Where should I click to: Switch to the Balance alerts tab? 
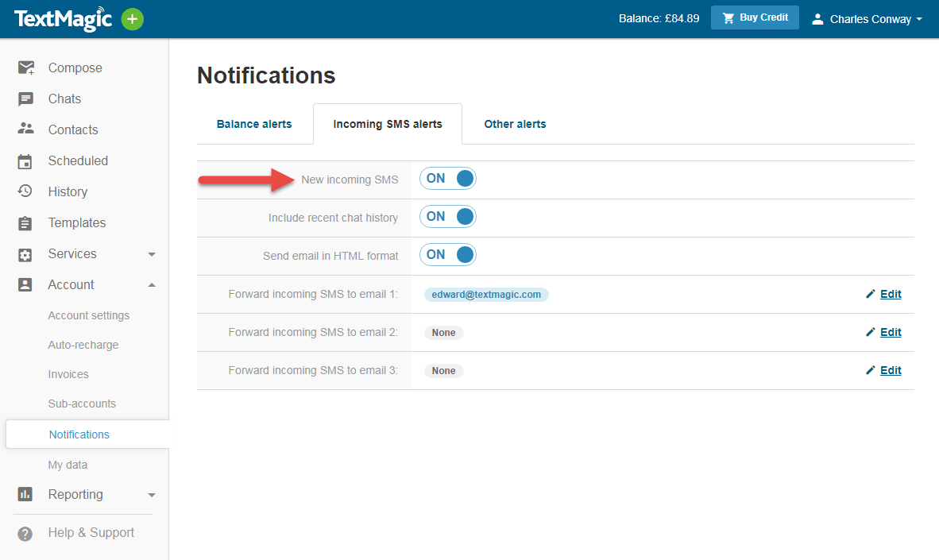click(x=253, y=124)
